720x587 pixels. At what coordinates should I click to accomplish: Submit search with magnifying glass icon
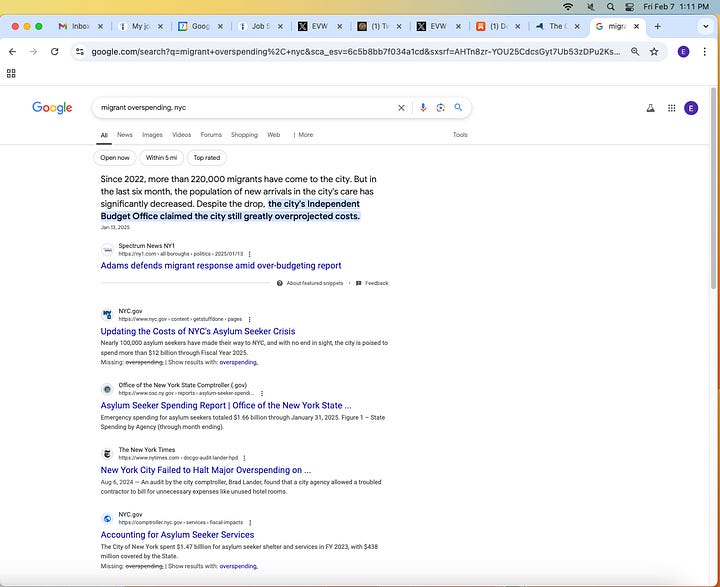click(458, 107)
